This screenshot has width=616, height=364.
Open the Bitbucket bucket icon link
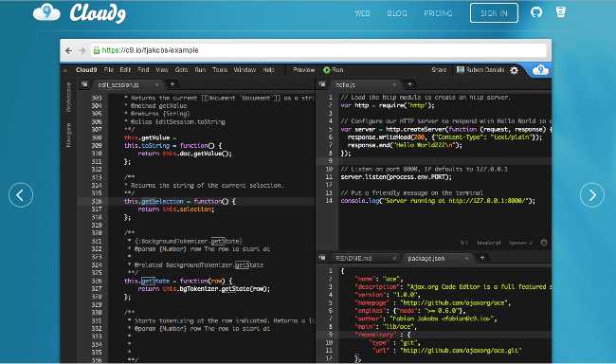[x=561, y=12]
